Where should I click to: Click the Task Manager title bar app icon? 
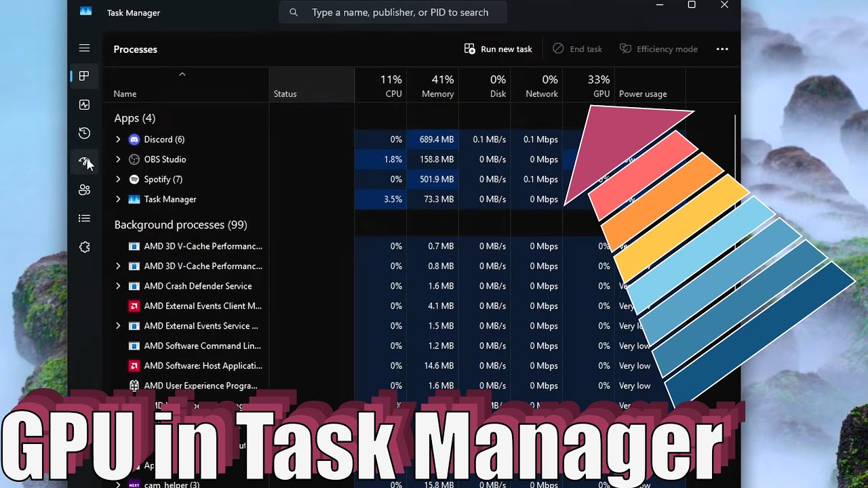tap(85, 11)
